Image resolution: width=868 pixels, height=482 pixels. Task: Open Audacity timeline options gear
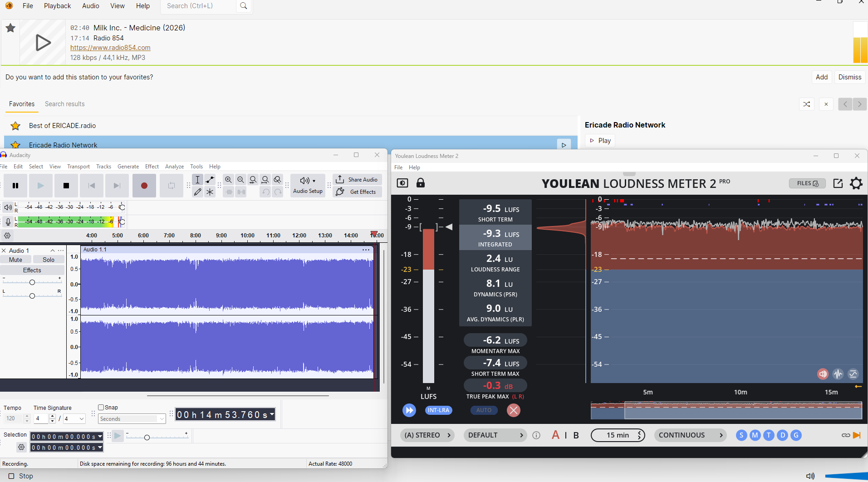point(7,236)
